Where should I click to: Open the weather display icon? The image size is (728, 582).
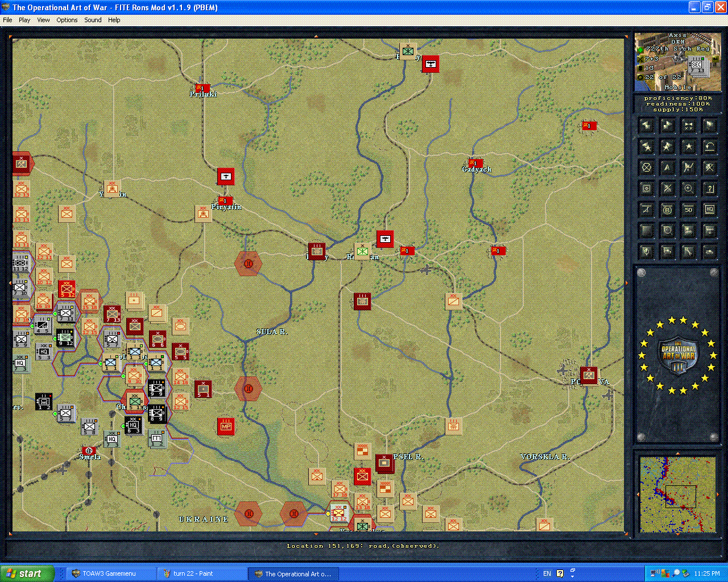point(688,230)
